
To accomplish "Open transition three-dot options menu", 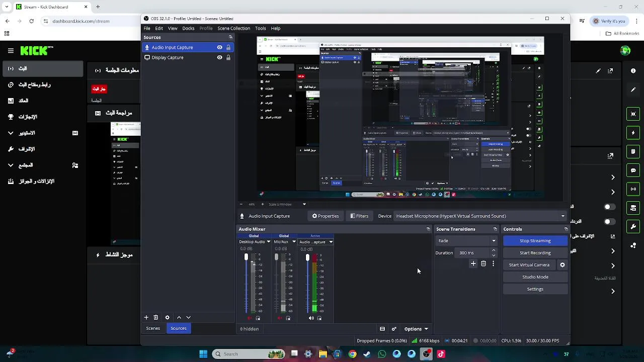I will (493, 263).
